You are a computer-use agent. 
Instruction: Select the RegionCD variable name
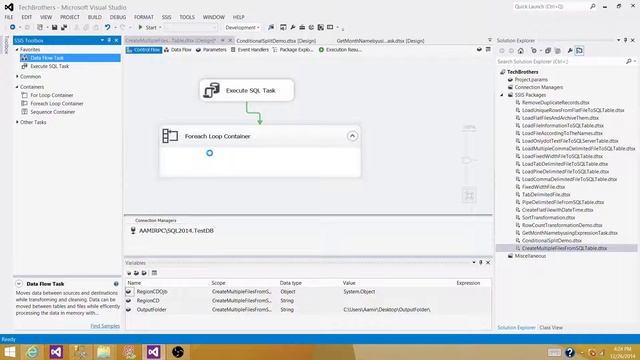148,301
